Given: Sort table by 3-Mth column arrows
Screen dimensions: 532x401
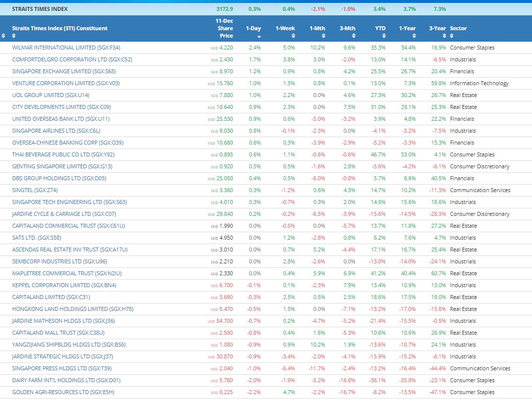Looking at the screenshot, I should (x=354, y=36).
